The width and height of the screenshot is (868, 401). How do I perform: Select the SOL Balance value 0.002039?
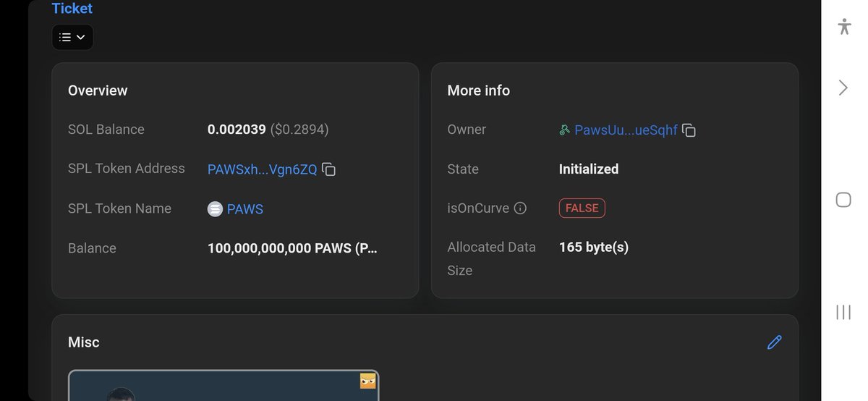tap(237, 130)
